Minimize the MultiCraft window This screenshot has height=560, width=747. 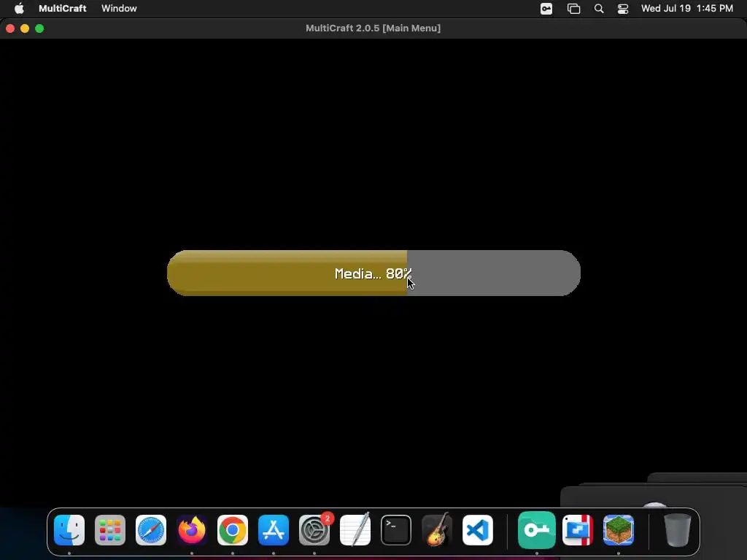(25, 28)
